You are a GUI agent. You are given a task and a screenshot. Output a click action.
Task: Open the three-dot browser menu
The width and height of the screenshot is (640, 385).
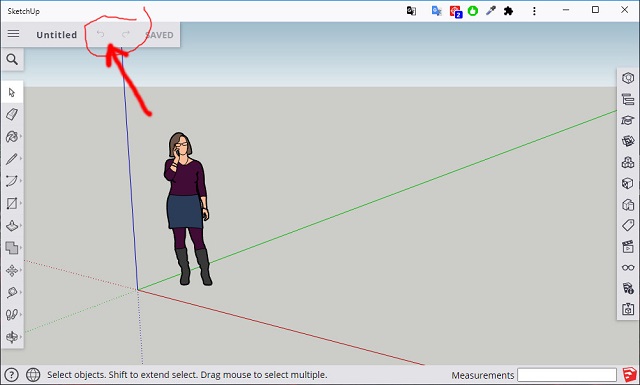click(534, 11)
